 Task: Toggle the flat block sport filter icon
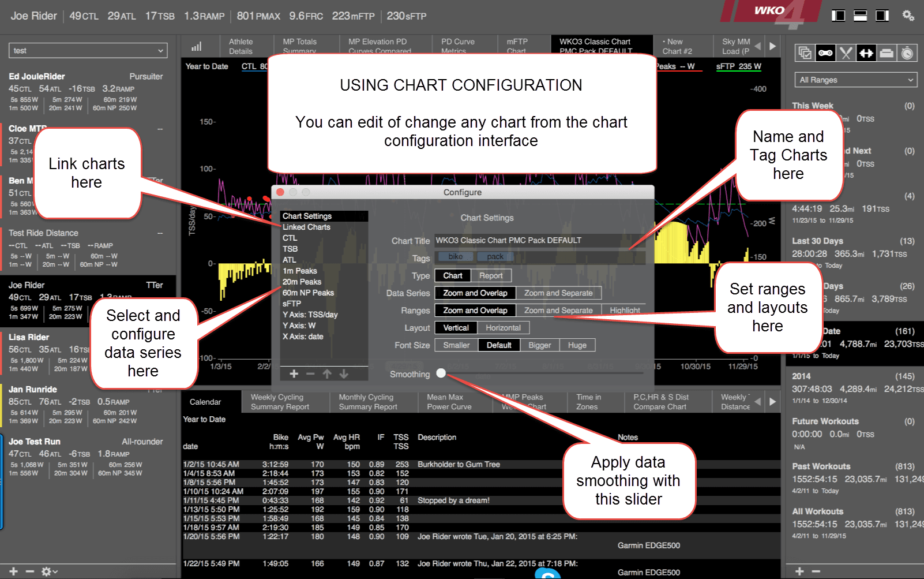point(887,53)
